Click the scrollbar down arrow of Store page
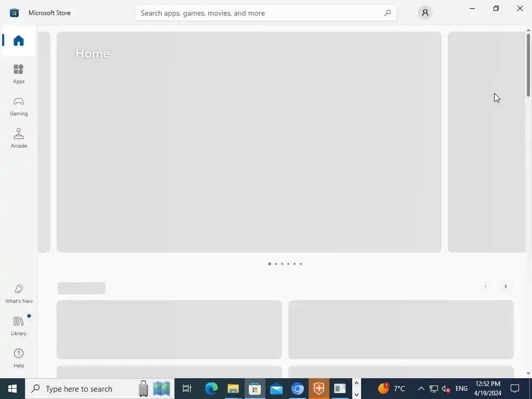The width and height of the screenshot is (532, 399). coord(528,374)
